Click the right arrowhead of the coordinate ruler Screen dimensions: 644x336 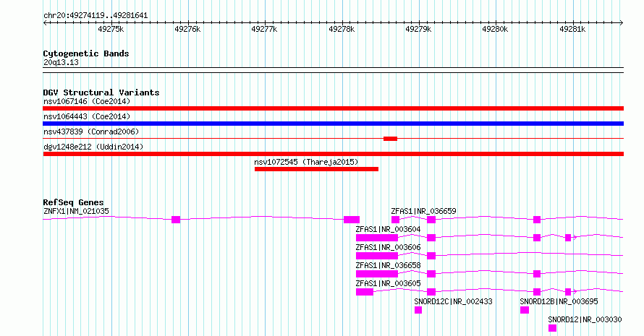(x=622, y=23)
